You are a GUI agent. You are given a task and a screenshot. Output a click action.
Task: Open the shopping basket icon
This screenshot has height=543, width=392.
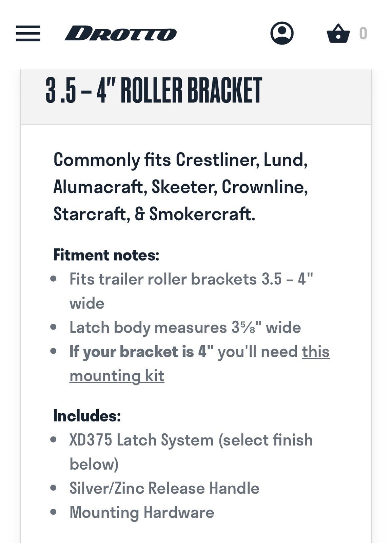(338, 33)
